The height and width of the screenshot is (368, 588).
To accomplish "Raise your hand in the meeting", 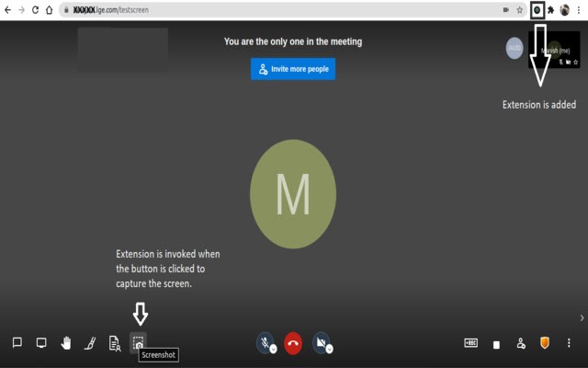I will (x=66, y=343).
